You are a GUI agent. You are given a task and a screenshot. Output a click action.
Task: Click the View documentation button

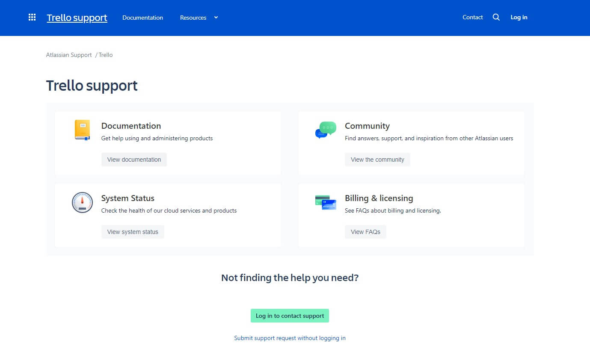(134, 160)
